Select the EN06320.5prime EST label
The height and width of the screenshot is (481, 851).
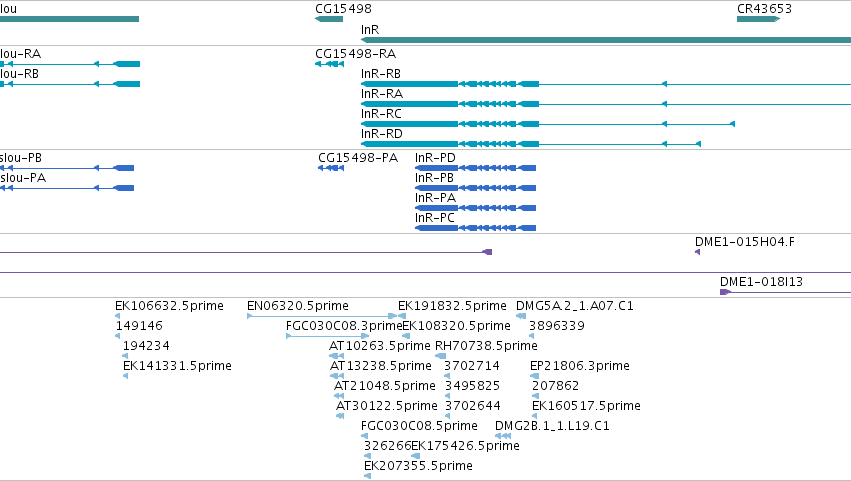298,306
